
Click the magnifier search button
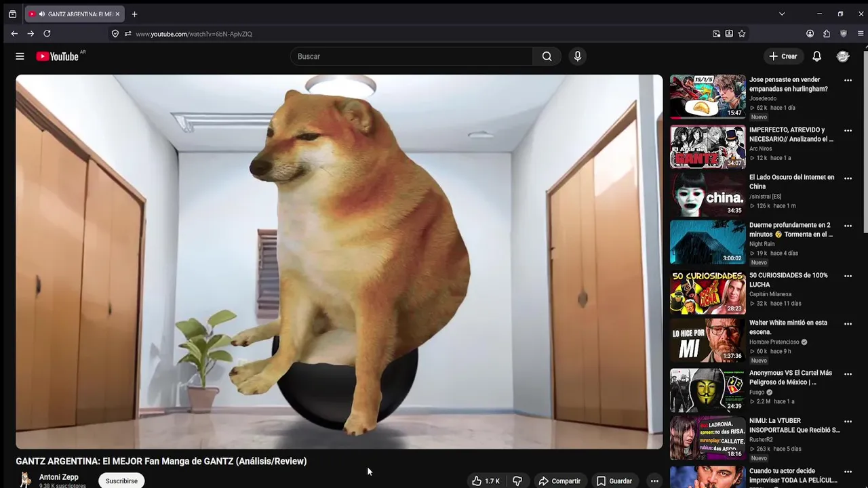tap(547, 56)
